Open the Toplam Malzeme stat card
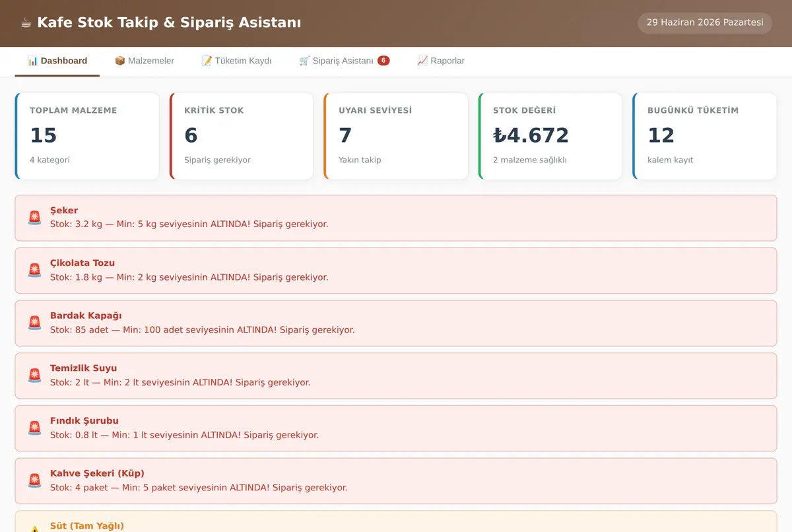Viewport: 792px width, 532px height. 87,136
